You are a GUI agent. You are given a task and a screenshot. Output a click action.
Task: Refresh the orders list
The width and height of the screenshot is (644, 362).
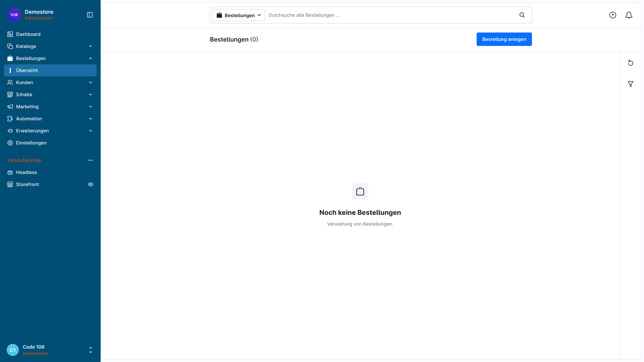(x=631, y=63)
